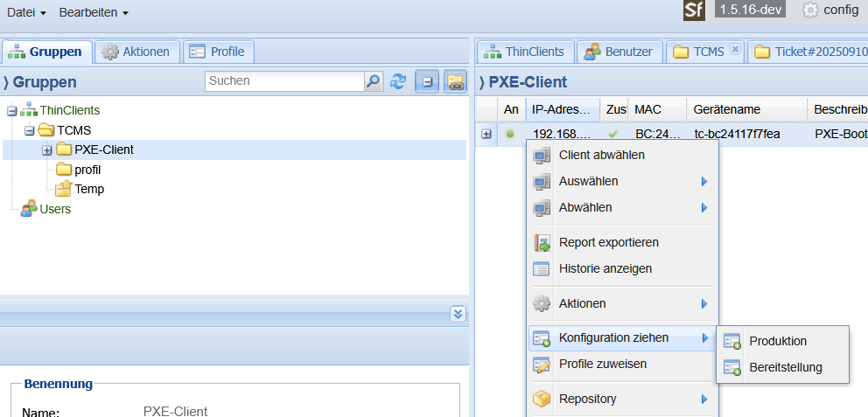Click the search magnifier icon in Gruppen
The height and width of the screenshot is (417, 868).
click(x=374, y=81)
